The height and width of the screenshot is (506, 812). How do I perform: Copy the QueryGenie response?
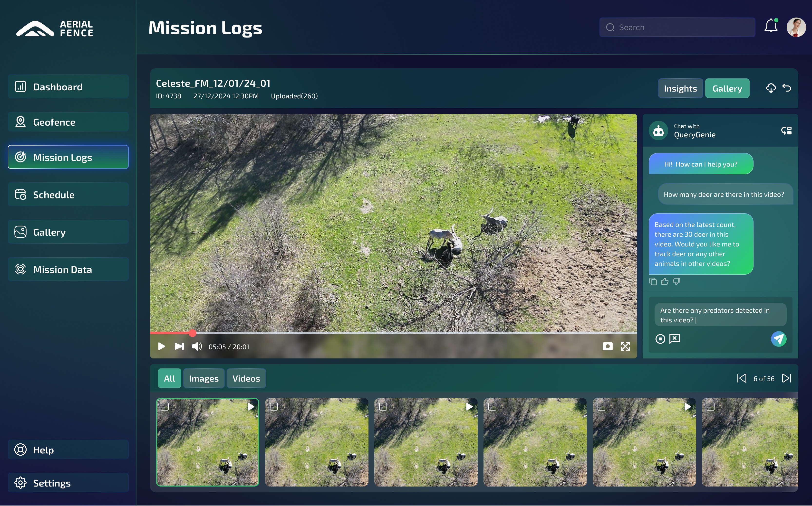[653, 282]
